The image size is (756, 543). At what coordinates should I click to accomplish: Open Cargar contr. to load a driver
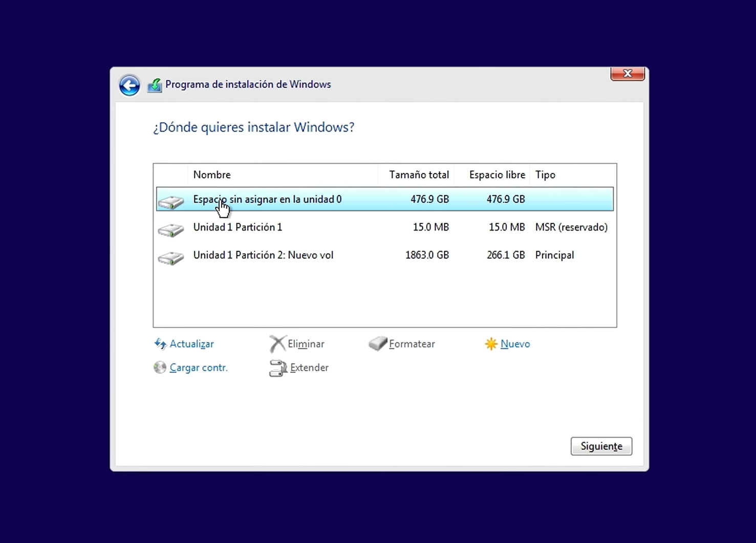coord(199,367)
